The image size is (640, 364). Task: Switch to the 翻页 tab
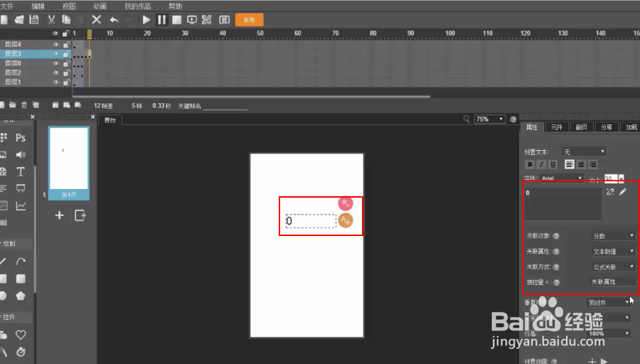(582, 127)
